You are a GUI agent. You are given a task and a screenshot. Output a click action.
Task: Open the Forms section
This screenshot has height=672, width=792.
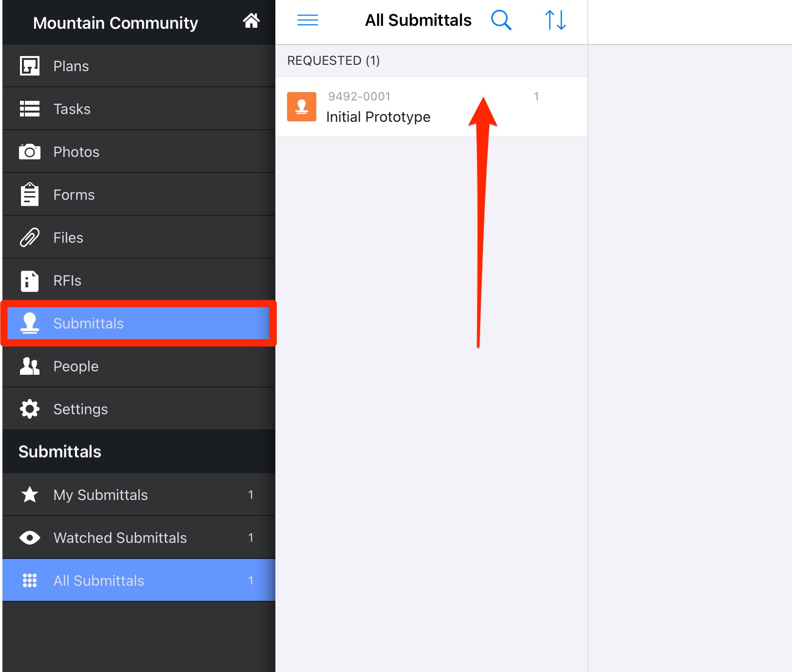point(139,194)
